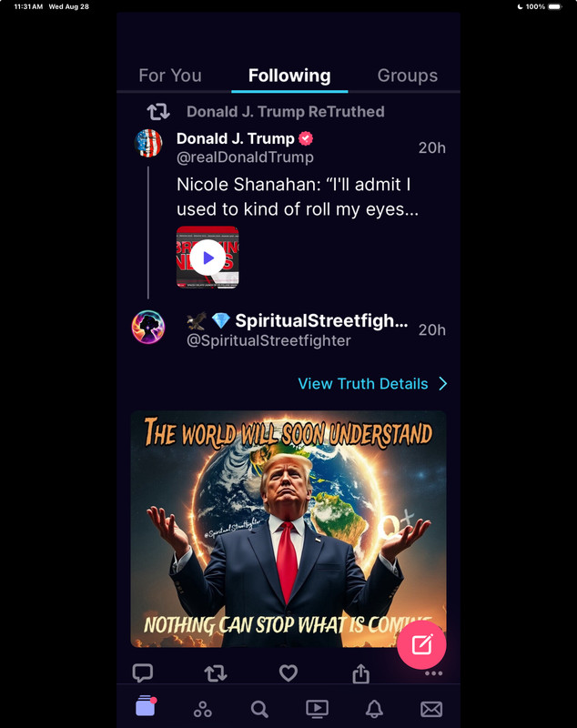Open the home feed icon in bottom bar
The height and width of the screenshot is (728, 577).
[146, 706]
